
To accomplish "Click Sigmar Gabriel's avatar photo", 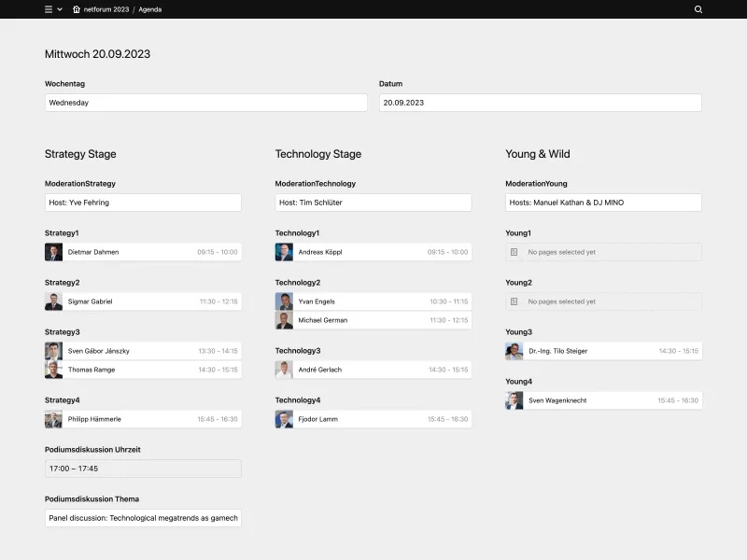I will 53,301.
